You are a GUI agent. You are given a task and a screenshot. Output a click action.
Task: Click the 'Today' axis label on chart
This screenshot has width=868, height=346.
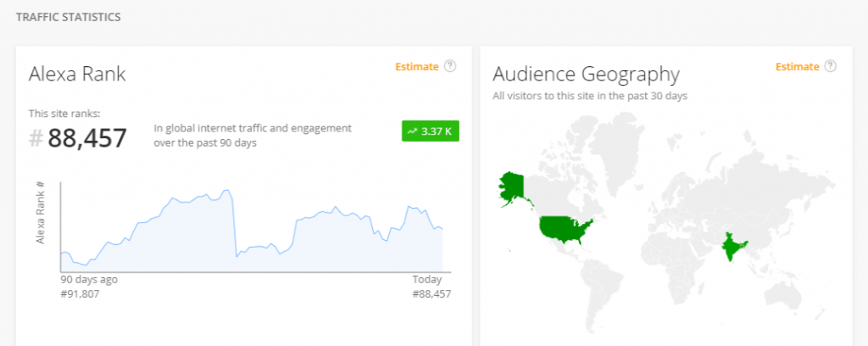click(426, 279)
